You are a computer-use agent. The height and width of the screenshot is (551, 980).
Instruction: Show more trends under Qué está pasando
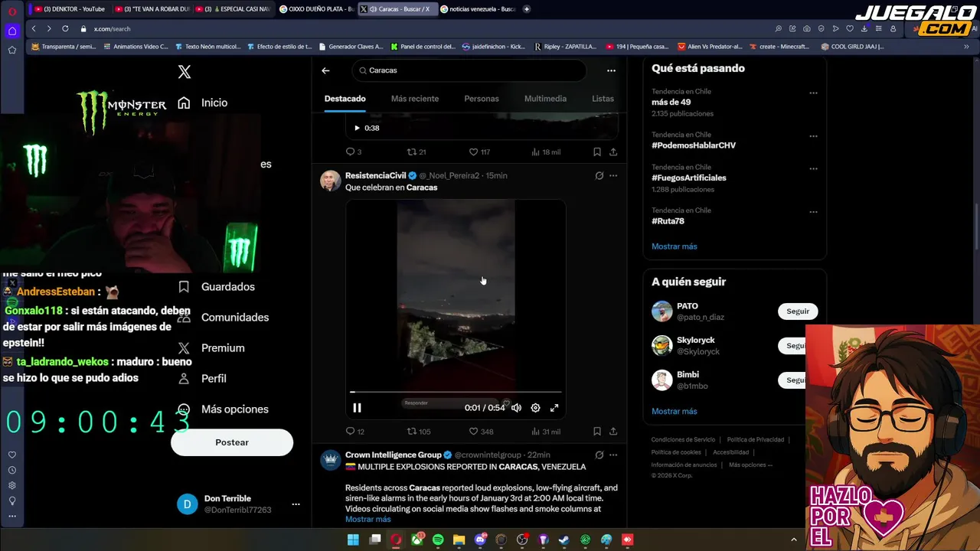[675, 246]
